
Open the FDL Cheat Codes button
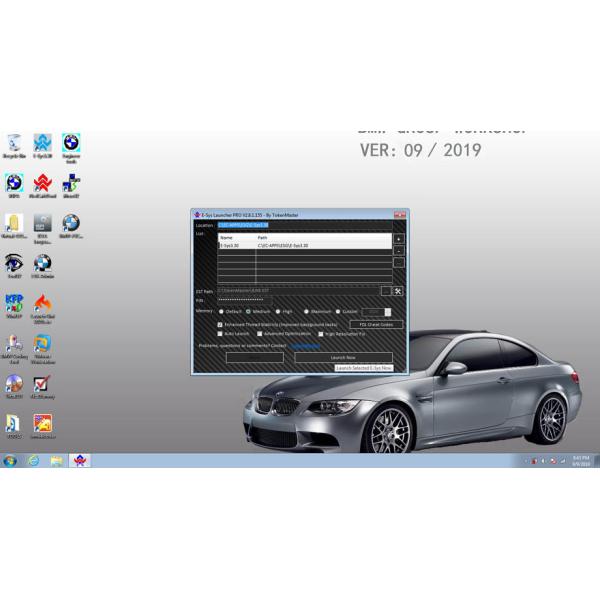point(376,324)
